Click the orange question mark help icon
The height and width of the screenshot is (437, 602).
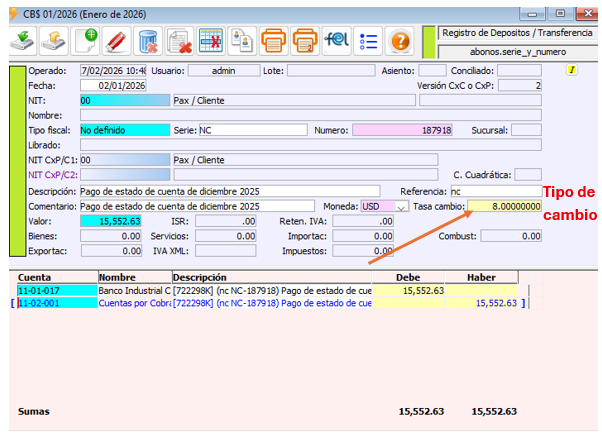coord(399,41)
